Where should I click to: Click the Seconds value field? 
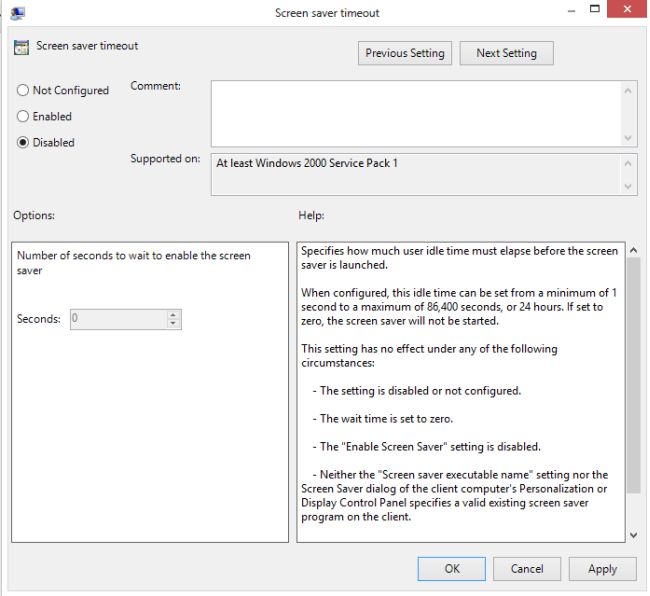[x=119, y=319]
